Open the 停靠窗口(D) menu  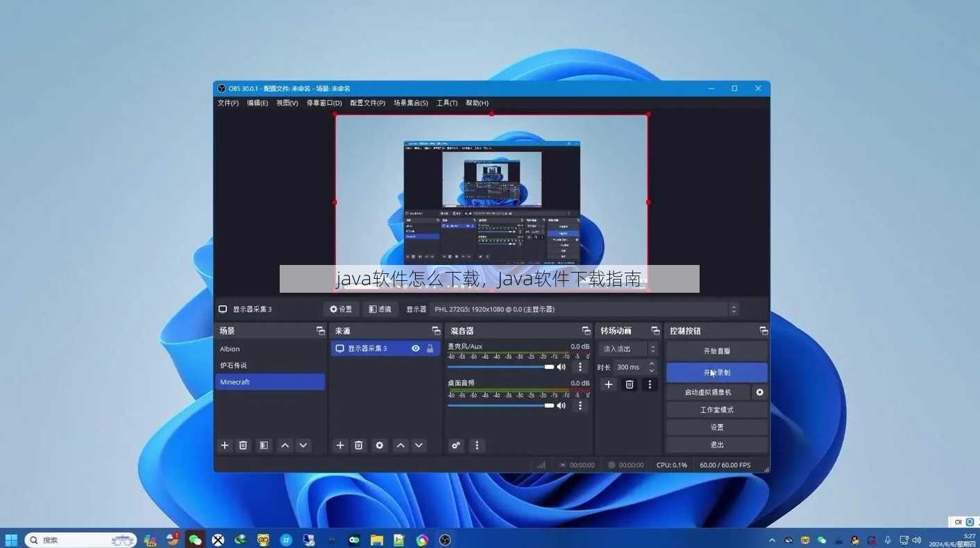point(324,103)
